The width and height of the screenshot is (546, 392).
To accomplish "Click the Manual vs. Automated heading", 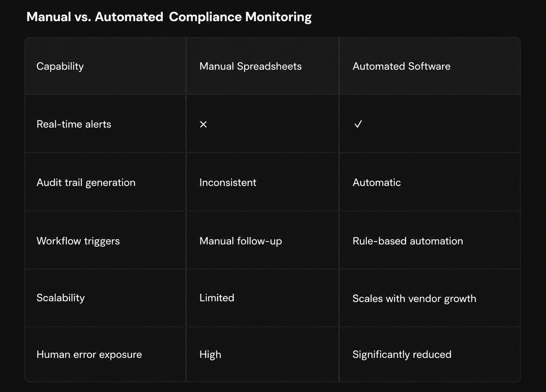I will pyautogui.click(x=95, y=17).
